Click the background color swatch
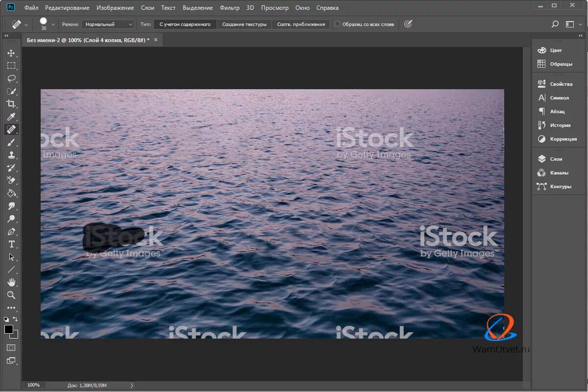This screenshot has width=588, height=392. pyautogui.click(x=15, y=336)
